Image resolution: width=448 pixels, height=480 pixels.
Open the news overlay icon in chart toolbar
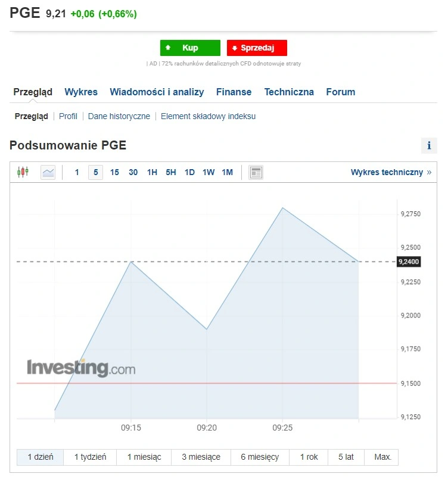(256, 172)
